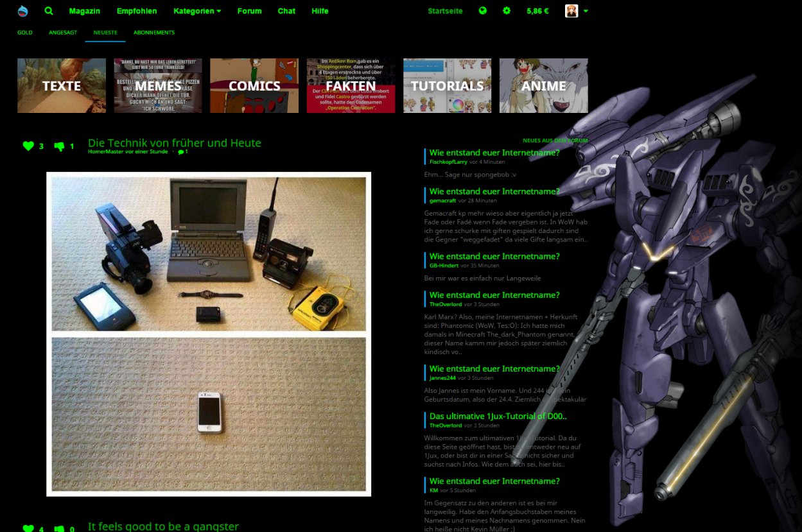Click the text 'Bei mir war es einfach nur Langeweile'

click(x=483, y=279)
